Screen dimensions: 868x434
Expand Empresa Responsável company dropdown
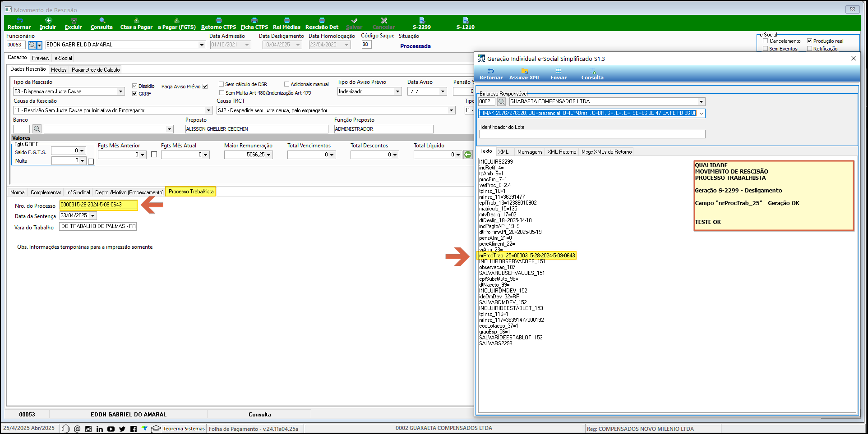point(701,102)
